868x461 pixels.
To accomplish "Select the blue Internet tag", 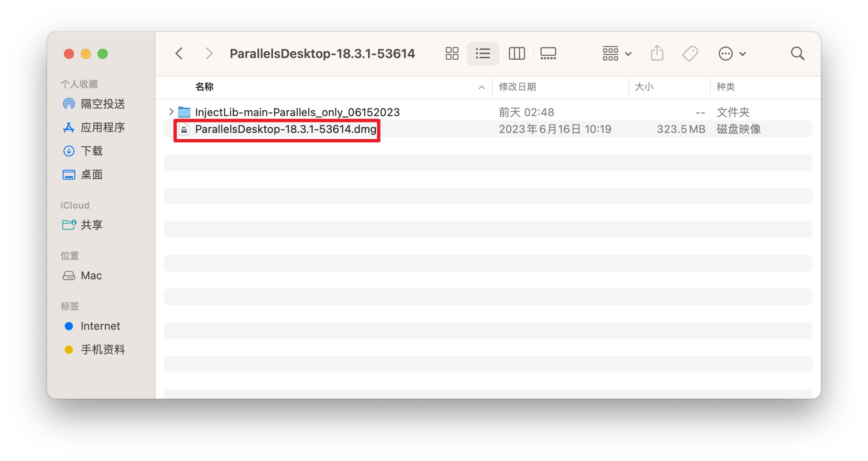I will click(x=100, y=326).
